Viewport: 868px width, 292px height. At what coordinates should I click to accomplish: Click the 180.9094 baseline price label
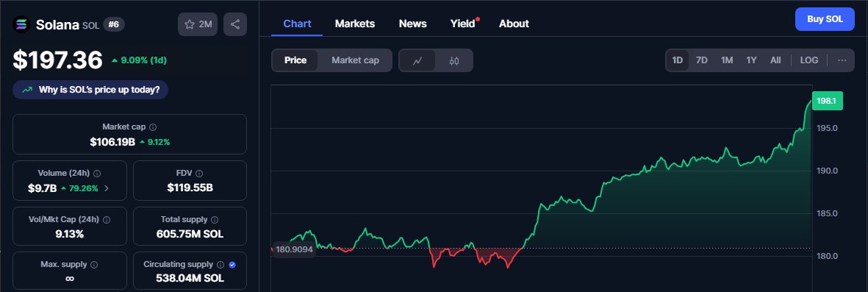coord(294,249)
